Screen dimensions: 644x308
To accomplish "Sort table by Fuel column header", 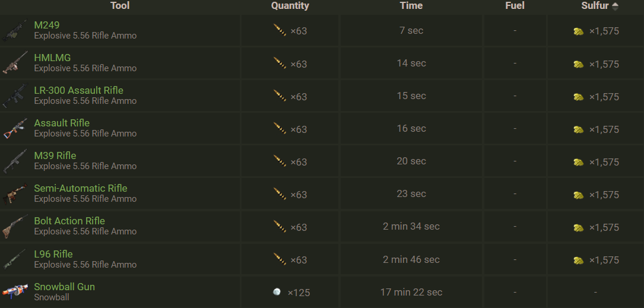I will 515,6.
